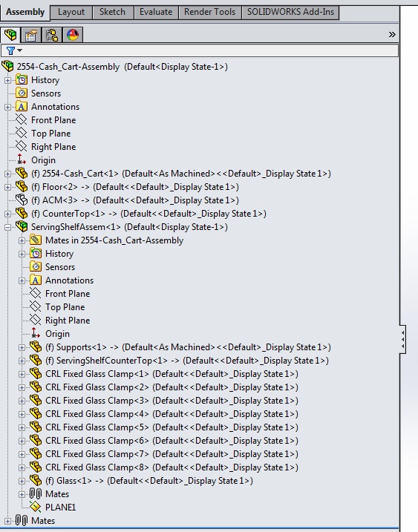This screenshot has width=418, height=532.
Task: Select the top-level Origin icon
Action: coord(22,160)
